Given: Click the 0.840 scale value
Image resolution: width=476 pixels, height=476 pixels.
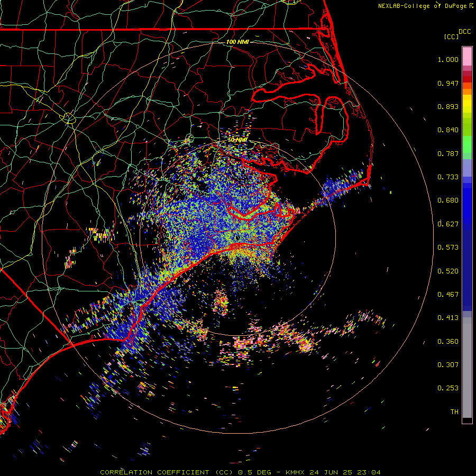Looking at the screenshot, I should pos(448,130).
